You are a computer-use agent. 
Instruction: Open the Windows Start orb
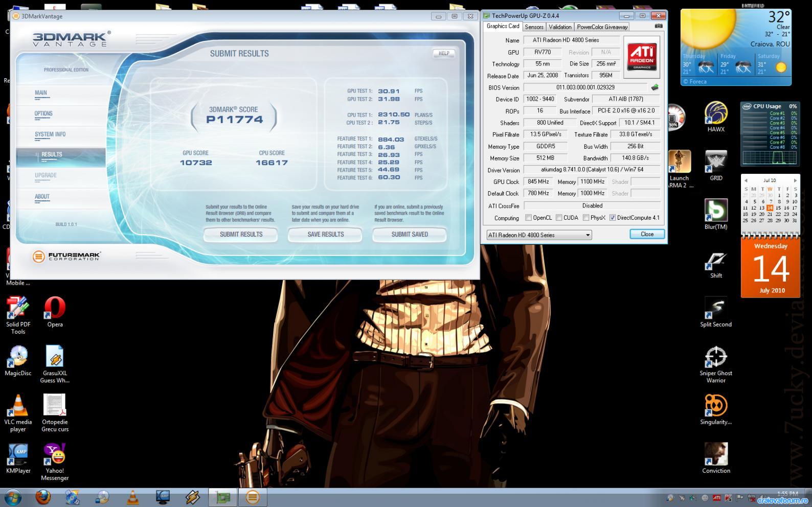(x=12, y=497)
